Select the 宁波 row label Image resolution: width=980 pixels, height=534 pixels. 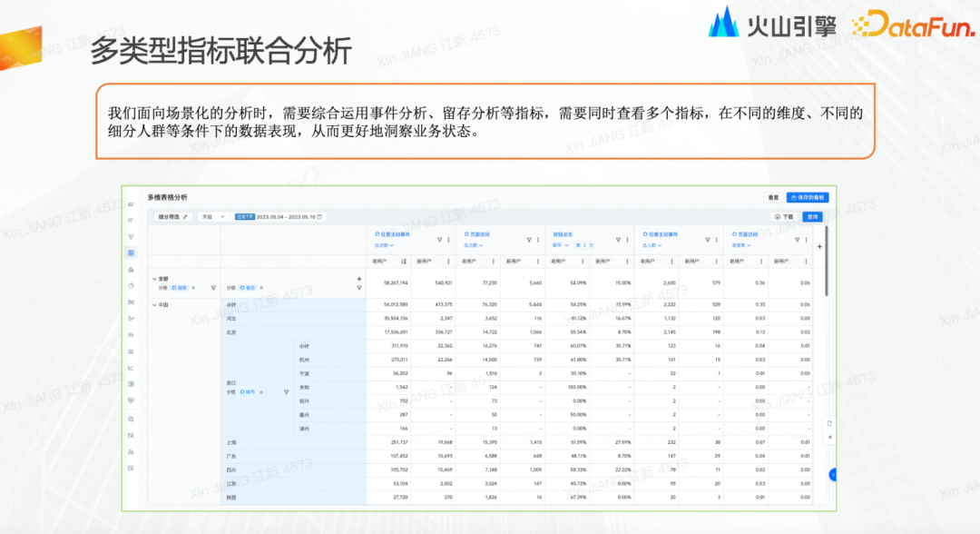(x=304, y=374)
